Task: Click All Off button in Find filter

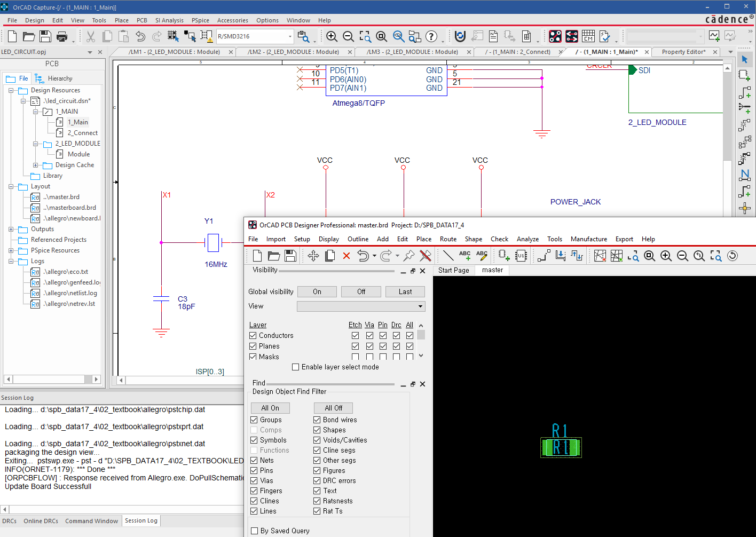Action: (334, 408)
